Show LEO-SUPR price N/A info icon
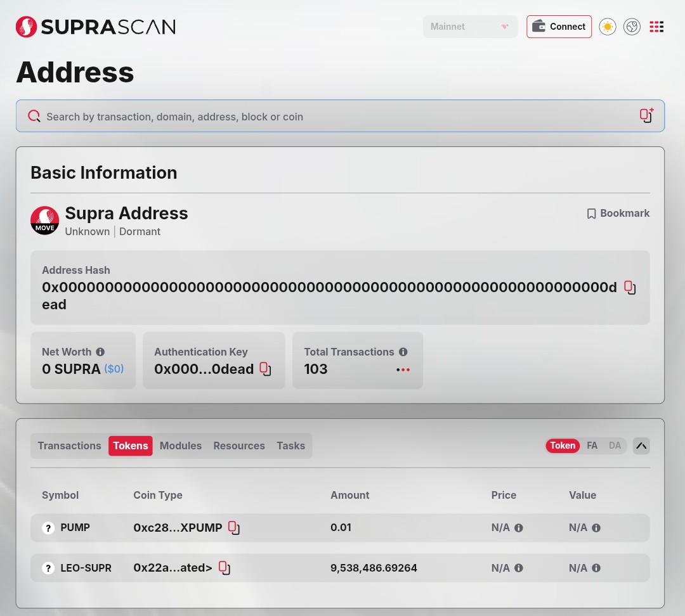The image size is (685, 616). [519, 568]
